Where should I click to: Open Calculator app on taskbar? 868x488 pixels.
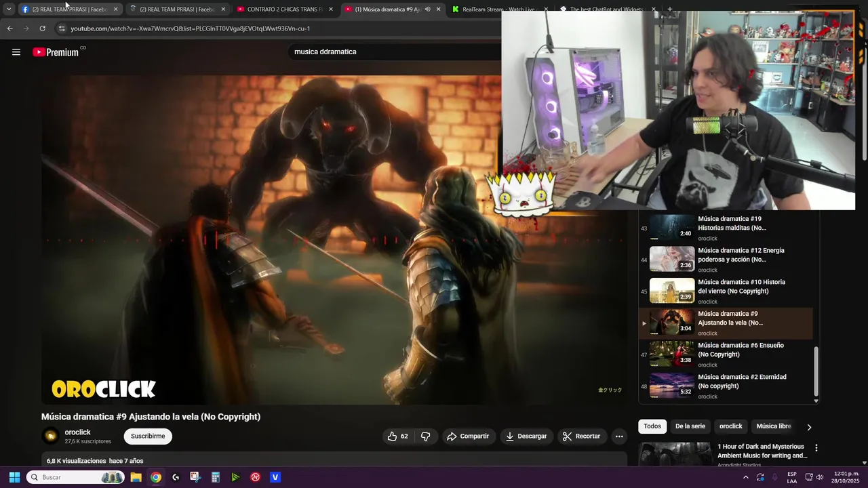click(216, 477)
